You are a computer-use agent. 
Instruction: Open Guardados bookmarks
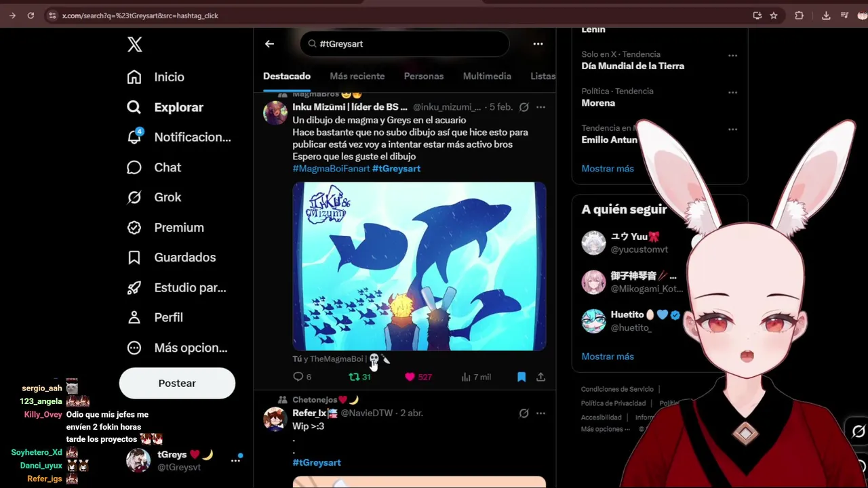point(171,258)
